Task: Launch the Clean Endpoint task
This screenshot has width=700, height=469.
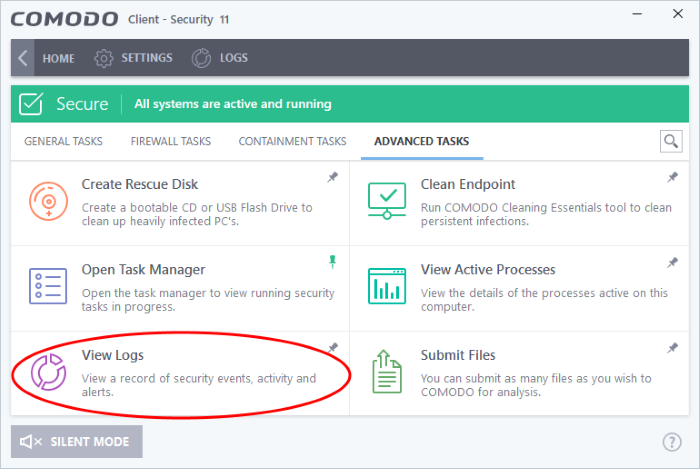Action: point(468,184)
